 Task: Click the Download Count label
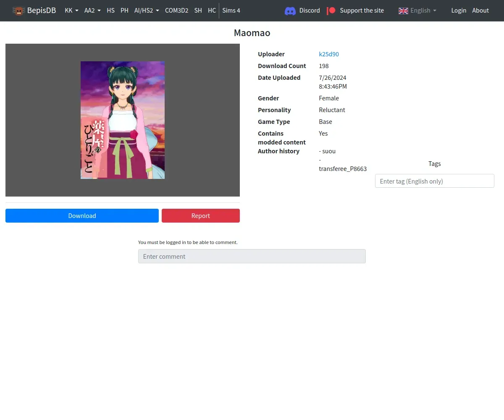(282, 66)
